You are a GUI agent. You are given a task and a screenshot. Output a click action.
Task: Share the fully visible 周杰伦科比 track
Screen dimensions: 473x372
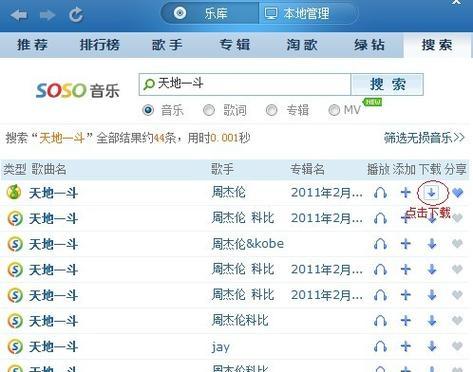(457, 321)
